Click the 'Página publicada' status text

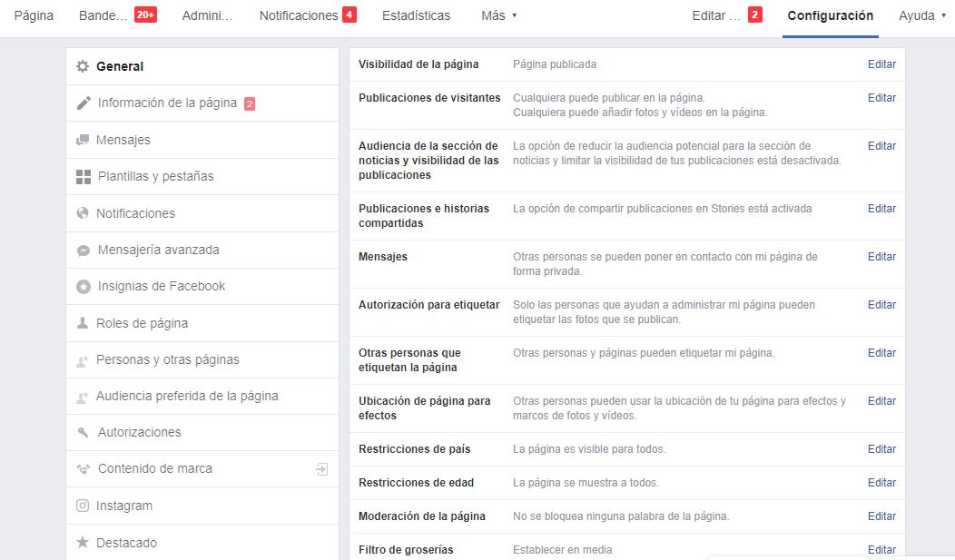pos(555,64)
